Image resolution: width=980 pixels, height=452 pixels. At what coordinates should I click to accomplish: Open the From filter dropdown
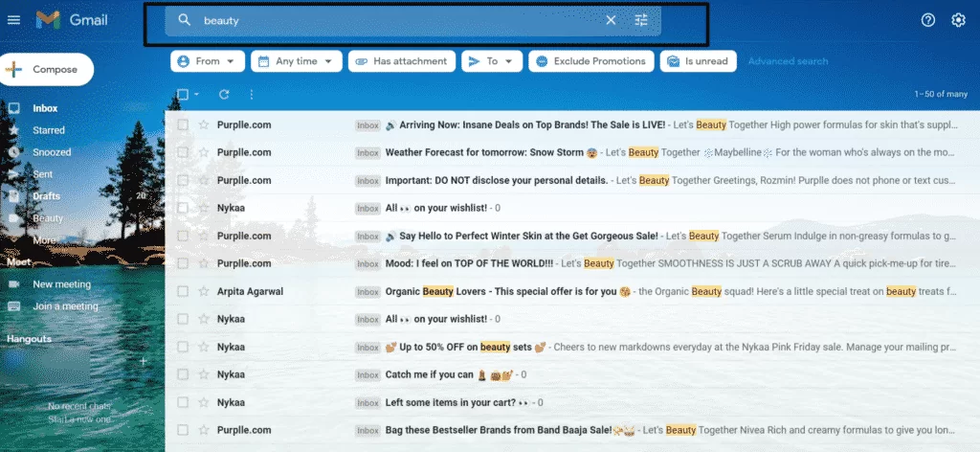[208, 61]
